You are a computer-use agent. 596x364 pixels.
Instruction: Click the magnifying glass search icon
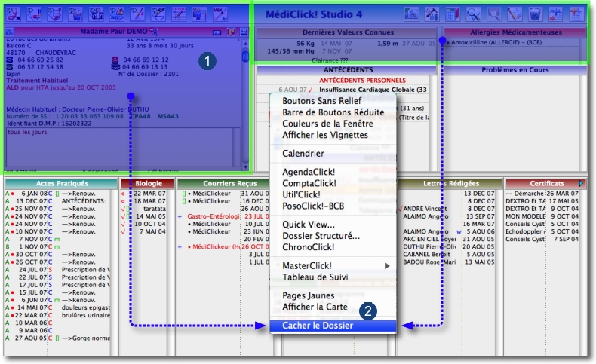(x=473, y=14)
